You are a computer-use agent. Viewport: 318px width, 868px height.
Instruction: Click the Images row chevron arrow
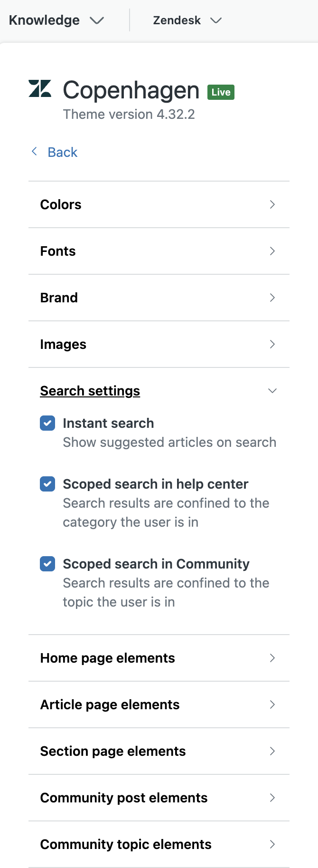[x=272, y=344]
